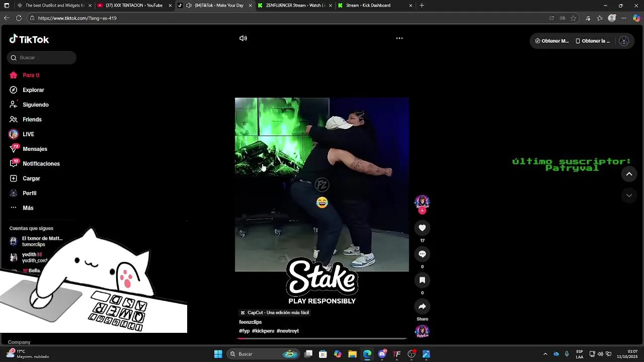Open the ESP LAA language indicator
644x362 pixels.
tap(580, 354)
